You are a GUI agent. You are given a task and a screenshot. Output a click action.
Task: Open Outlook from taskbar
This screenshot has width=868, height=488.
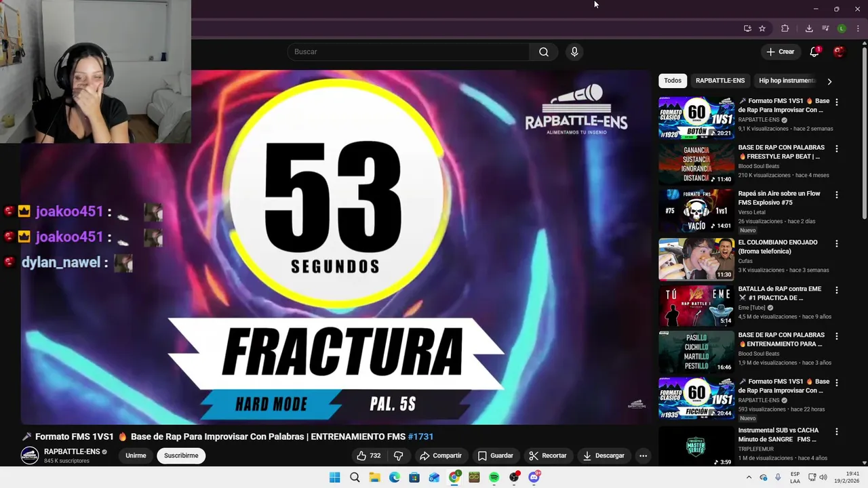tap(435, 477)
